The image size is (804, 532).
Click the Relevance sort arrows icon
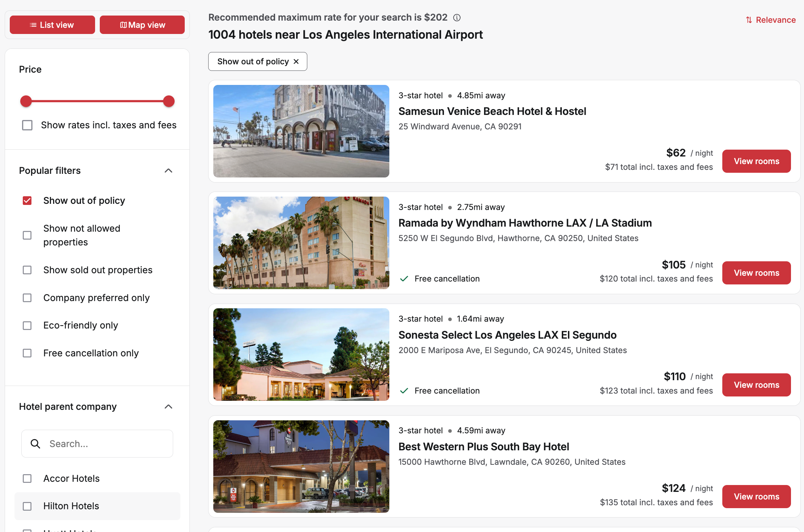(x=749, y=20)
